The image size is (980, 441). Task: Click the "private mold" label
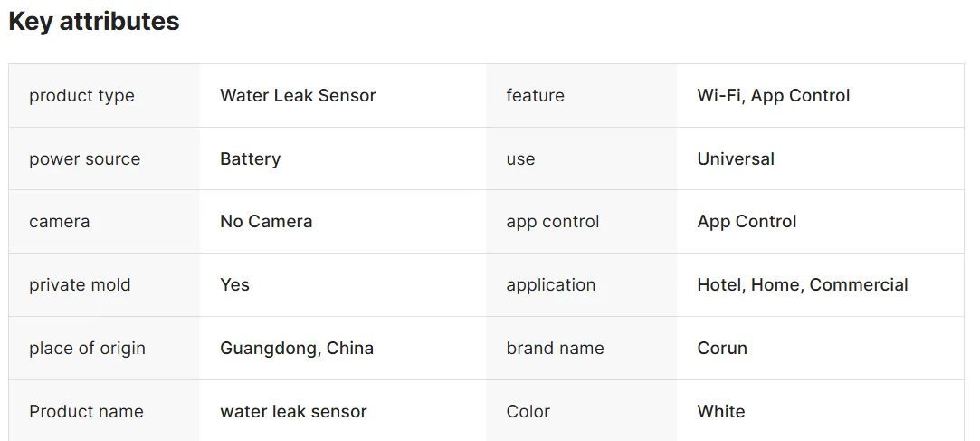(x=80, y=285)
